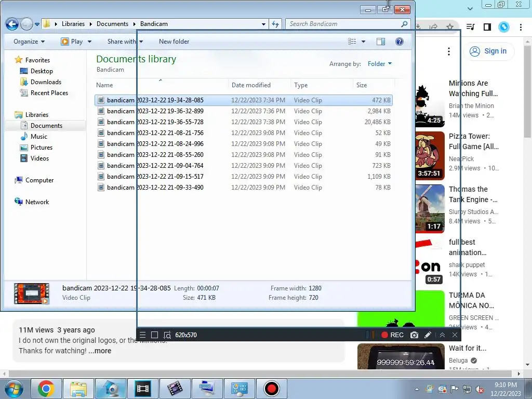Sort by the Size column header
Viewport: 532px width, 399px height.
pyautogui.click(x=374, y=85)
